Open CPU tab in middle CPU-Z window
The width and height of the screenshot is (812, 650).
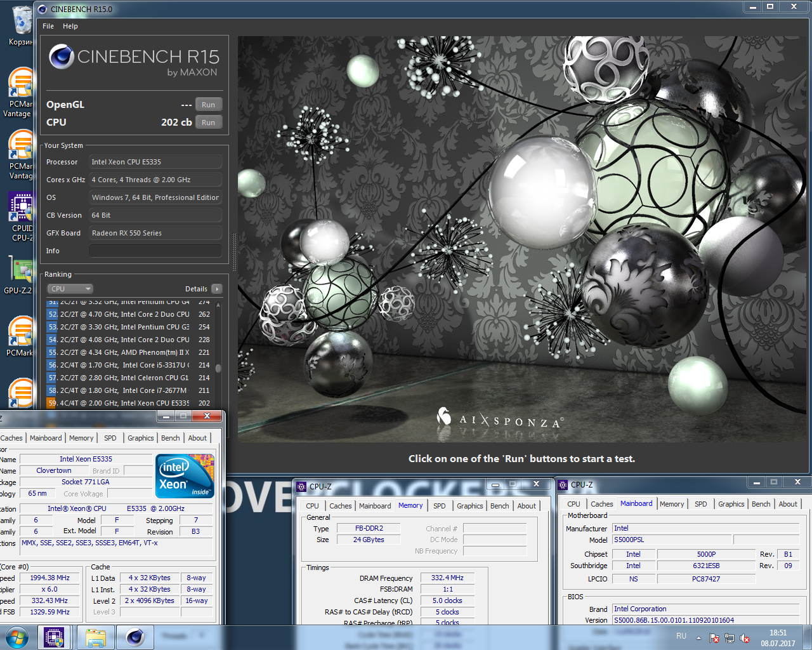(x=312, y=506)
